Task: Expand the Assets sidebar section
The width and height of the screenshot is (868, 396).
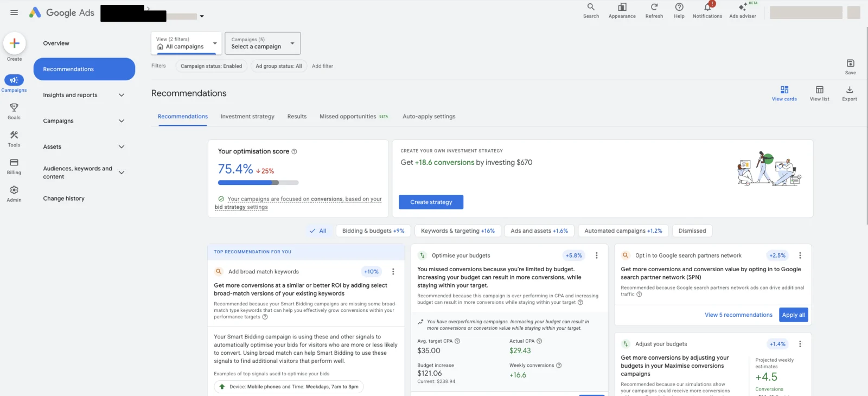Action: pyautogui.click(x=122, y=147)
